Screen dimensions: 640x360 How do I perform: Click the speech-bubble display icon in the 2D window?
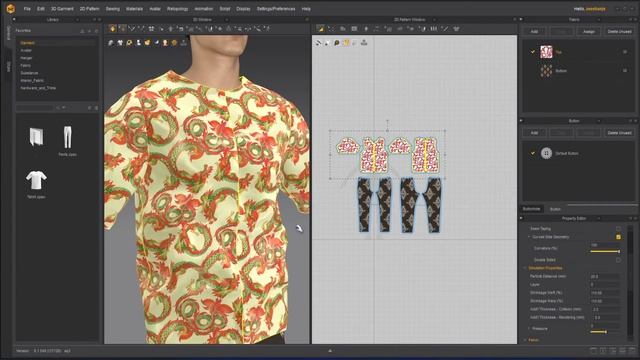pos(337,42)
